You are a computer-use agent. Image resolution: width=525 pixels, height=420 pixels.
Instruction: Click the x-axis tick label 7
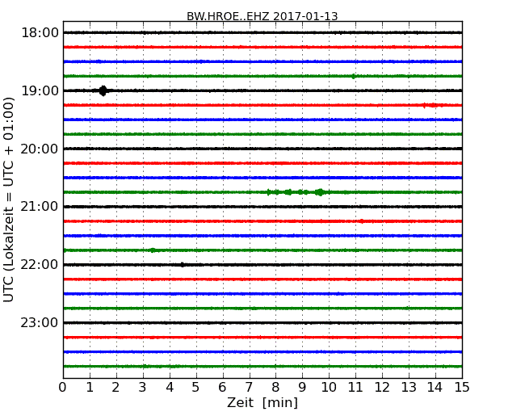coord(249,387)
